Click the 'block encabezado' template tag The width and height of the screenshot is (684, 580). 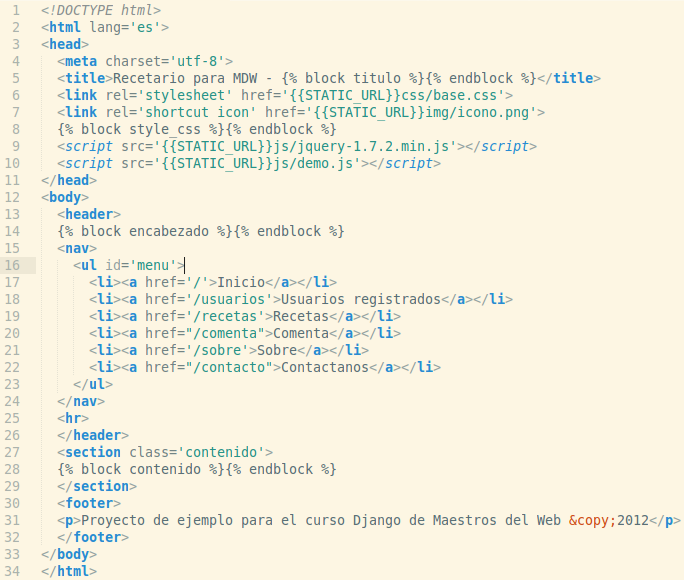[x=145, y=231]
